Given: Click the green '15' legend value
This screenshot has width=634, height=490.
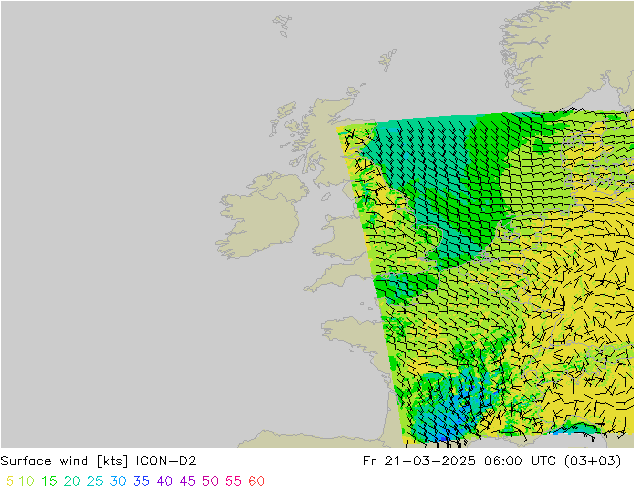Looking at the screenshot, I should point(49,481).
